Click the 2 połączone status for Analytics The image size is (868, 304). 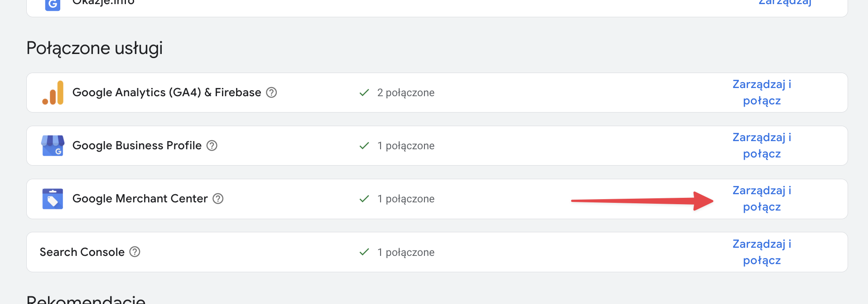[x=405, y=93]
